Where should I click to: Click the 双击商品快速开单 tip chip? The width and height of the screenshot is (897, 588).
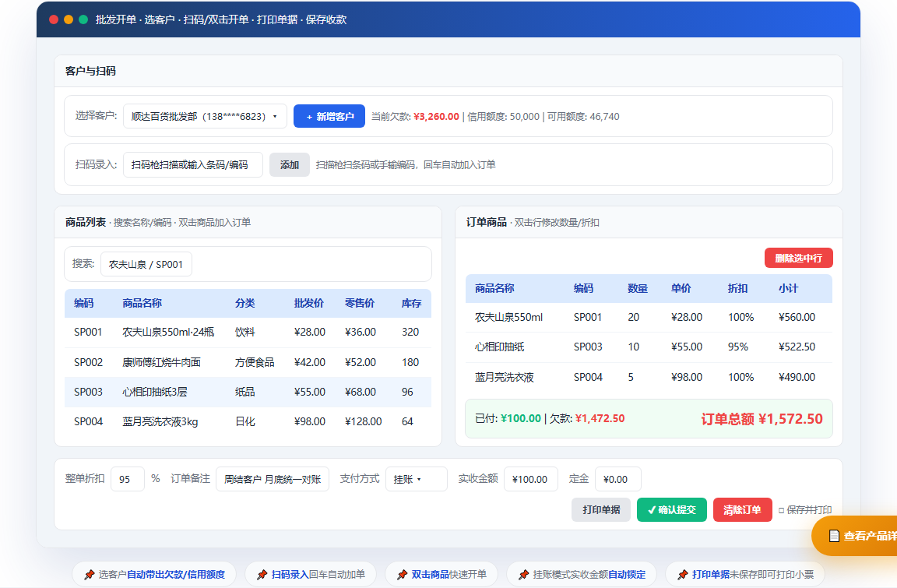coord(441,574)
